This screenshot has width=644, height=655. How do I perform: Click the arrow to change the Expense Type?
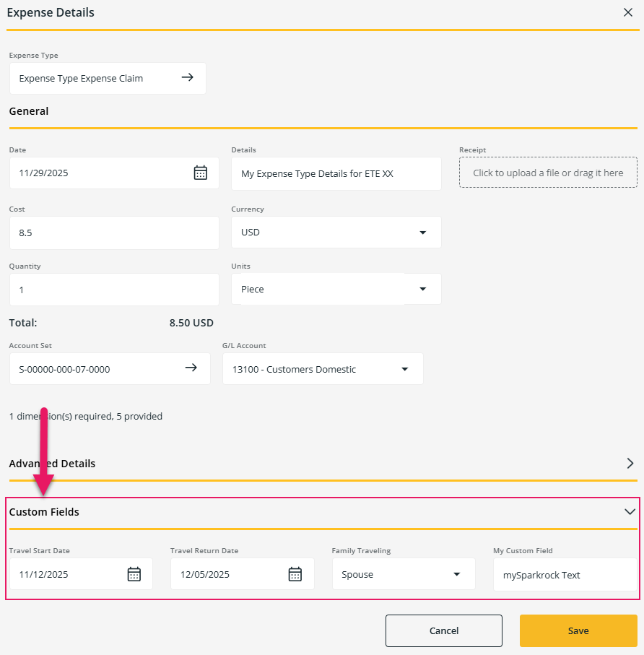[188, 78]
